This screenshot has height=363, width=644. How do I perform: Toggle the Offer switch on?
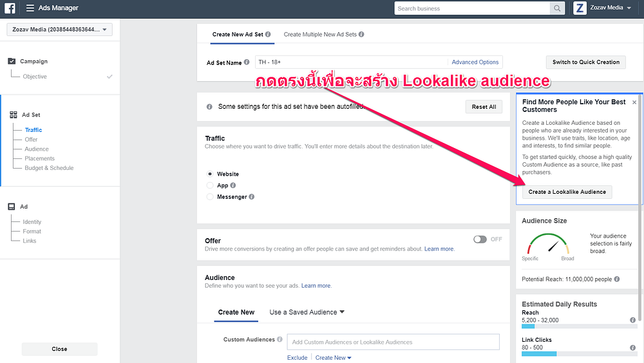point(480,239)
